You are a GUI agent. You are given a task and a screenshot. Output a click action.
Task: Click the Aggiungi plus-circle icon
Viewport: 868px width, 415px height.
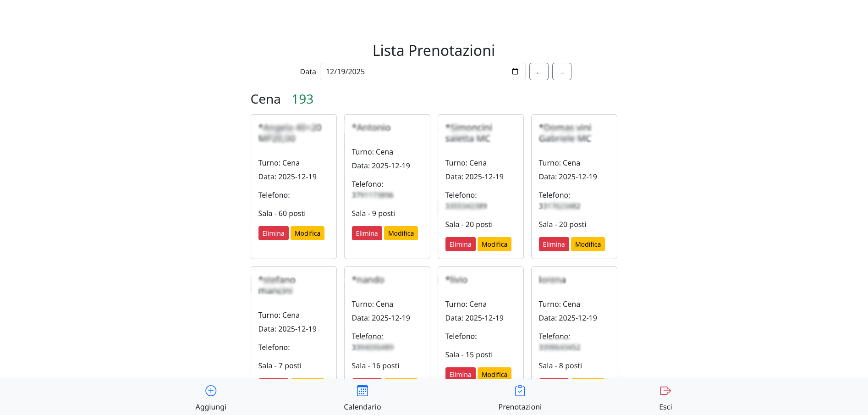coord(211,391)
